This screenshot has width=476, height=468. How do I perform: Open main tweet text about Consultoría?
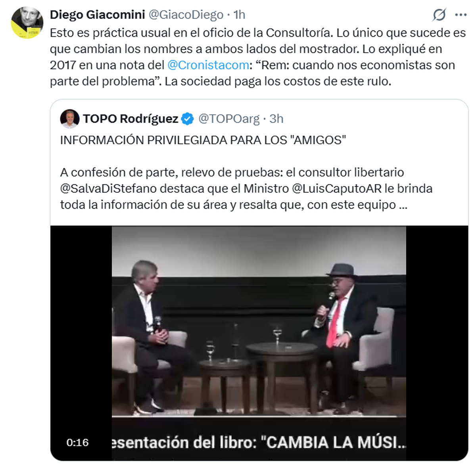(258, 57)
